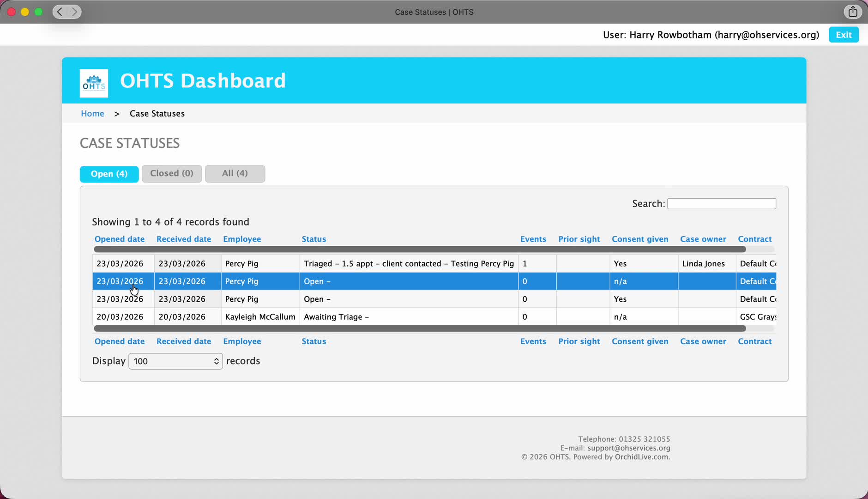The height and width of the screenshot is (499, 868).
Task: Focus the Search input field
Action: pos(721,204)
